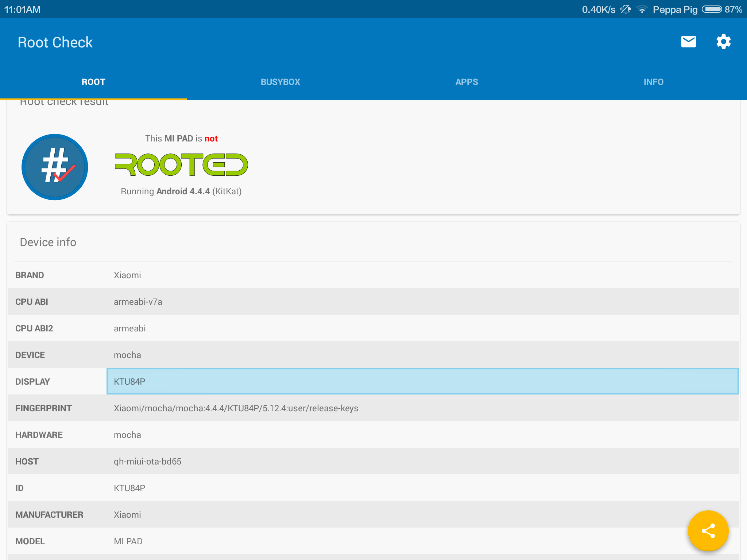Tap the Peppa Pig network name
Viewport: 747px width, 560px height.
pyautogui.click(x=675, y=10)
